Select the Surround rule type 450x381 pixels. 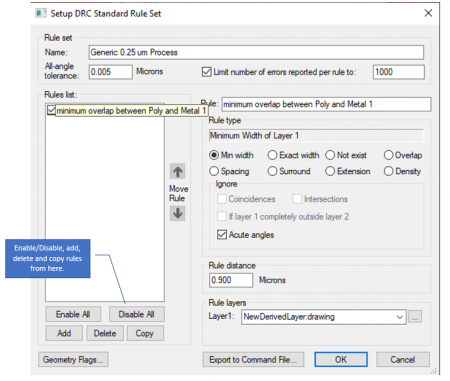tap(272, 171)
